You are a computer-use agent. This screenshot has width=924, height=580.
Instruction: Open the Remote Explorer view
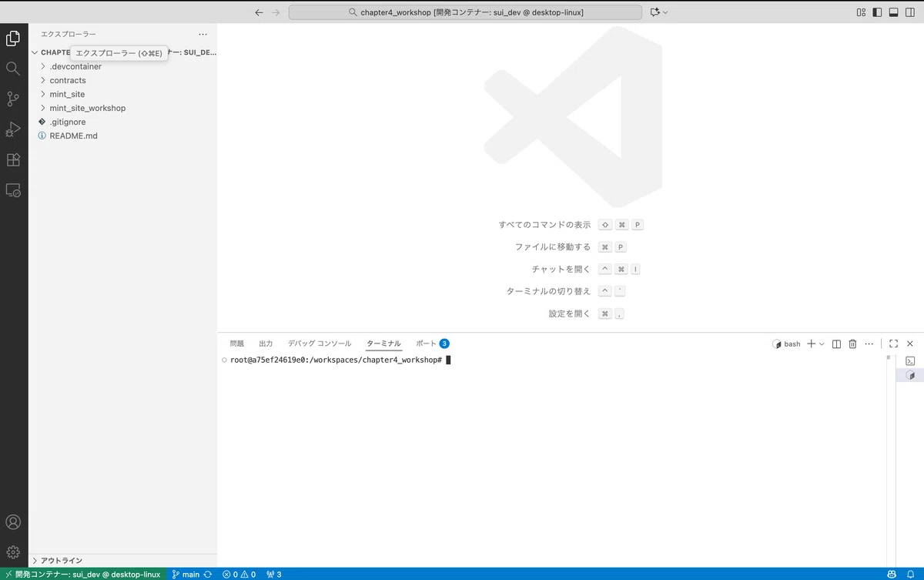[x=13, y=190]
